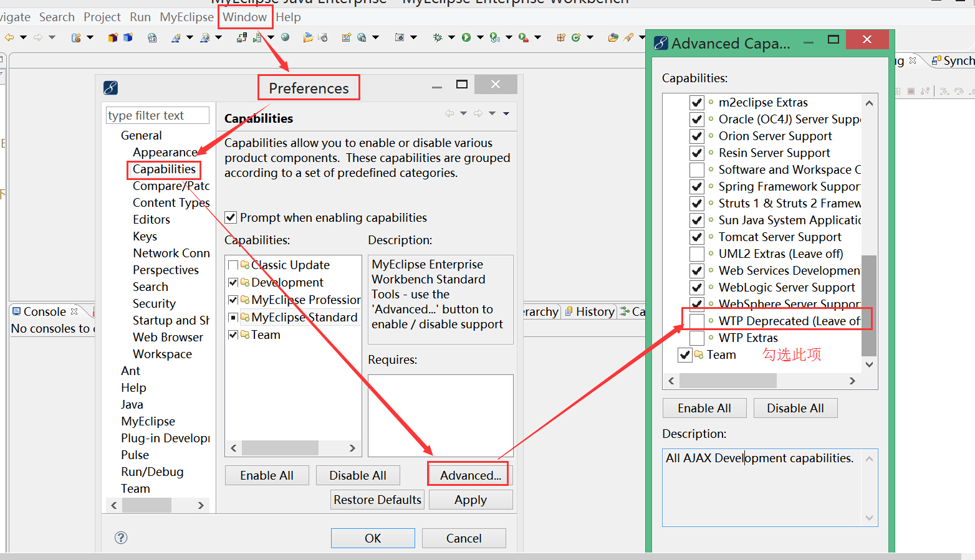
Task: Click the Preferences page forward arrow icon
Action: click(x=478, y=113)
